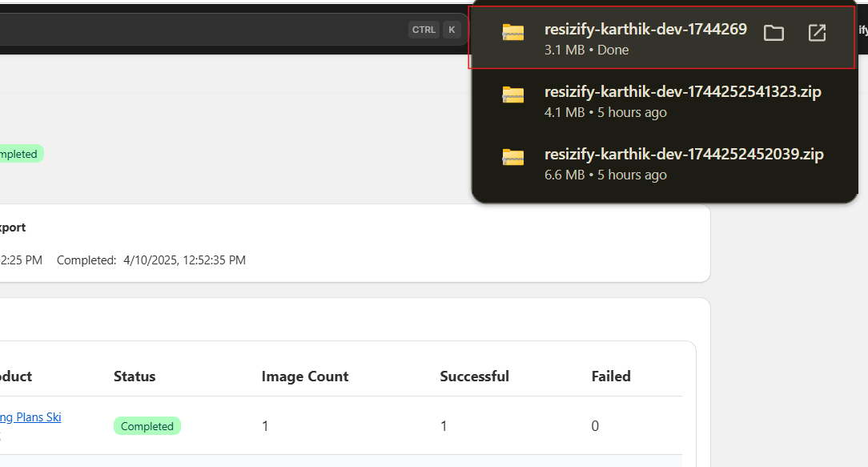
Task: Click the folder icon for resizify-karthik-dev-1744252452039.zip
Action: click(x=512, y=159)
